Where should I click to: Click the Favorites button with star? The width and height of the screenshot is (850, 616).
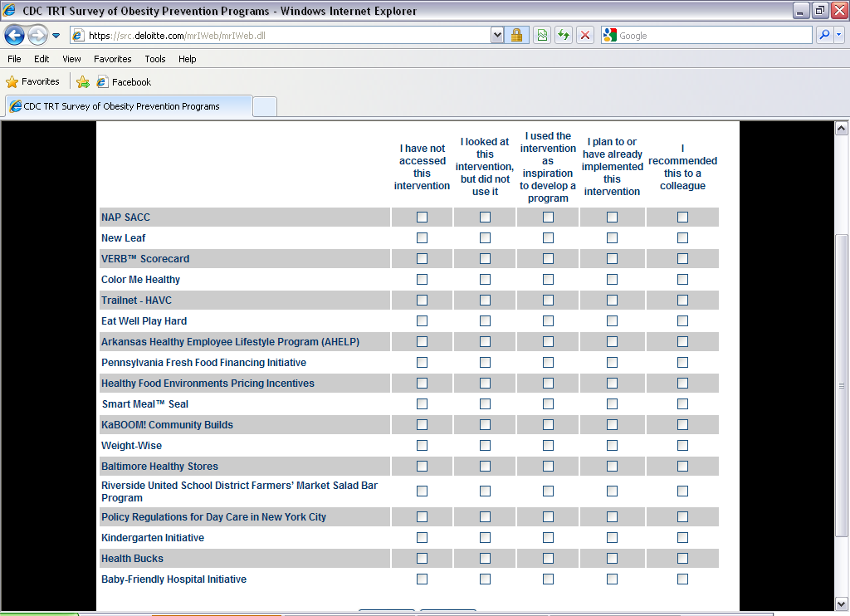pos(33,82)
